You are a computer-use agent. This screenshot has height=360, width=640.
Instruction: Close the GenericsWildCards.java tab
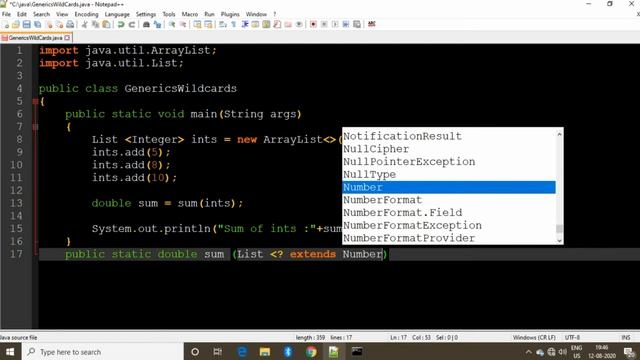click(x=67, y=38)
